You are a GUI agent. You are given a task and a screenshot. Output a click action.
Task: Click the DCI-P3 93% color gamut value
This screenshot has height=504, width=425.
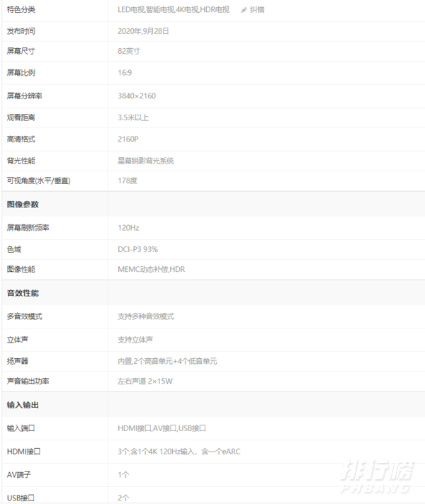point(137,249)
